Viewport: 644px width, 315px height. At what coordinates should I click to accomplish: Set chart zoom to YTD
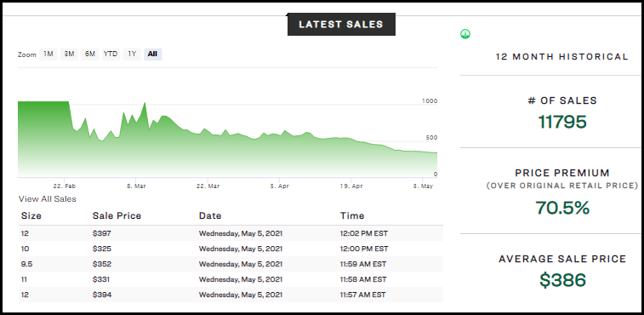[x=111, y=54]
